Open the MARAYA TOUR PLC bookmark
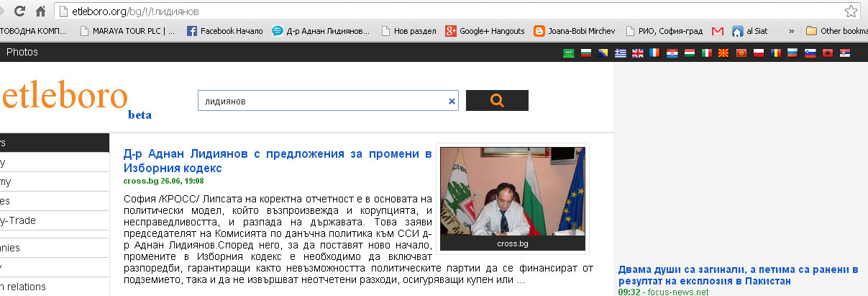 tap(127, 31)
